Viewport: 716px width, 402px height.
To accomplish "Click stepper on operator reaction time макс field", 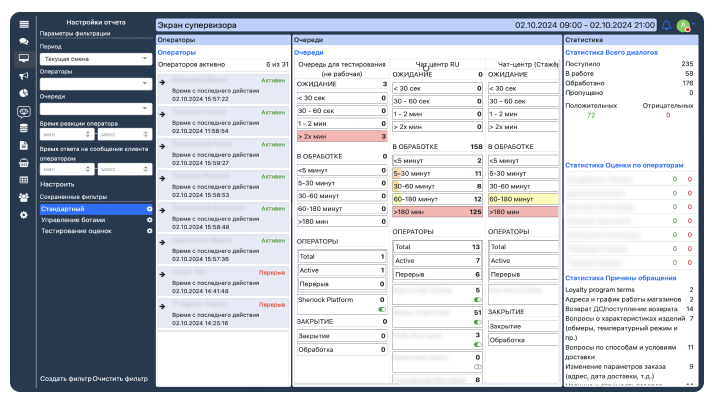I will [145, 134].
